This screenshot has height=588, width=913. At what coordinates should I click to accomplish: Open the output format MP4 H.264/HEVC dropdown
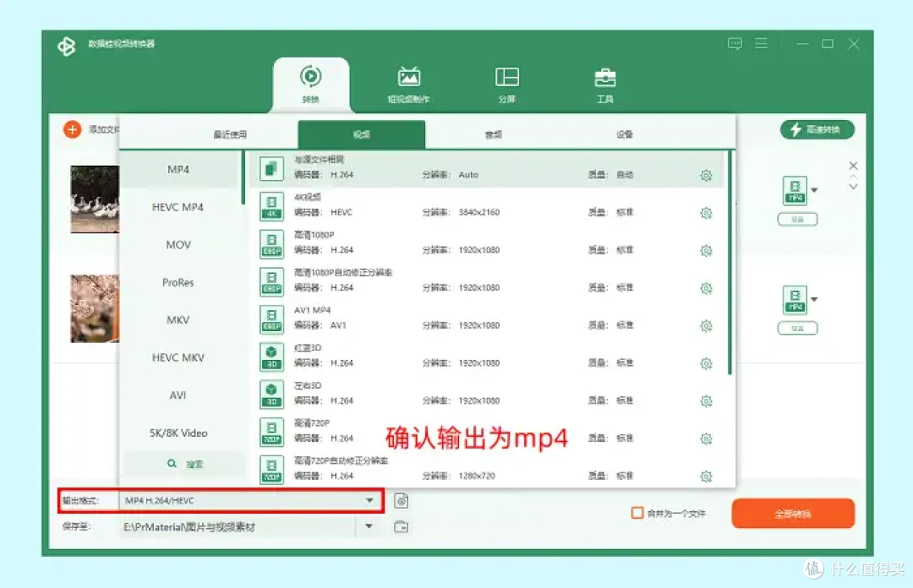(250, 501)
